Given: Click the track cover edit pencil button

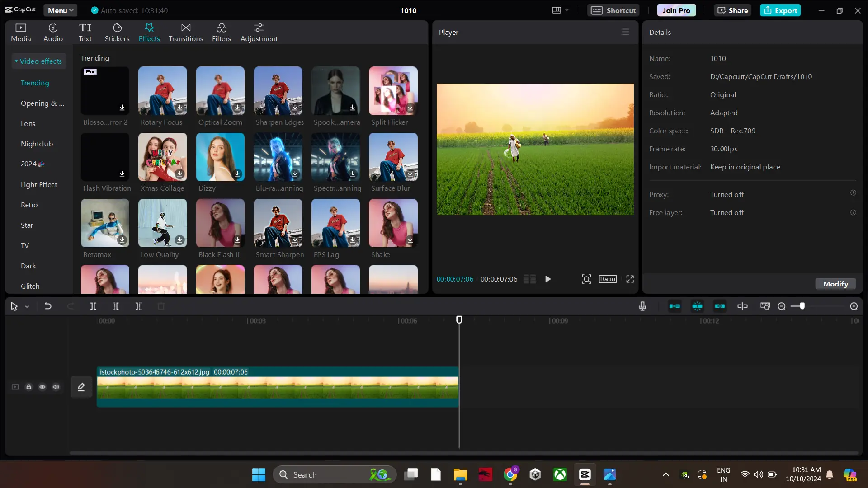Looking at the screenshot, I should tap(81, 387).
